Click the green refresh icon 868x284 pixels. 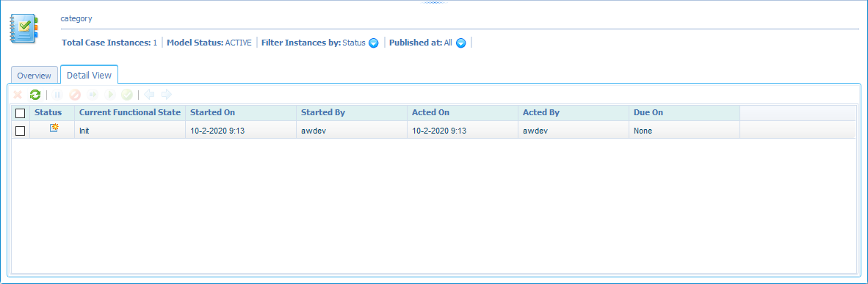coord(35,95)
